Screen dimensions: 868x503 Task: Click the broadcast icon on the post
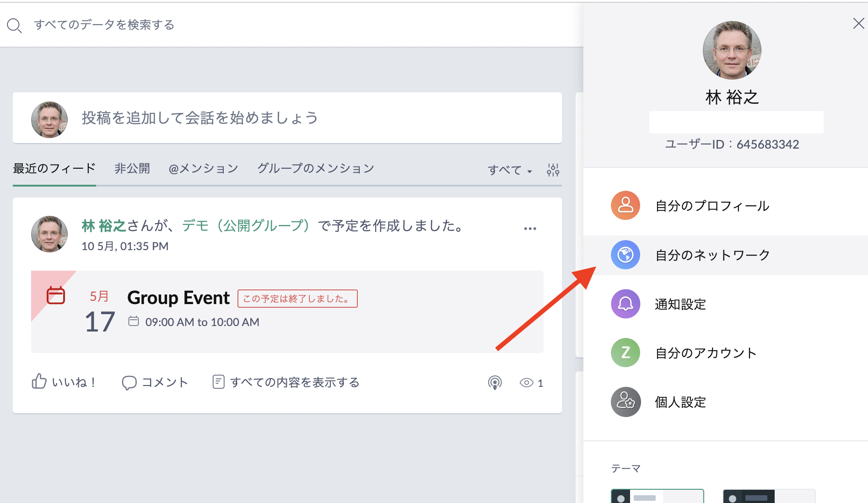coord(495,382)
